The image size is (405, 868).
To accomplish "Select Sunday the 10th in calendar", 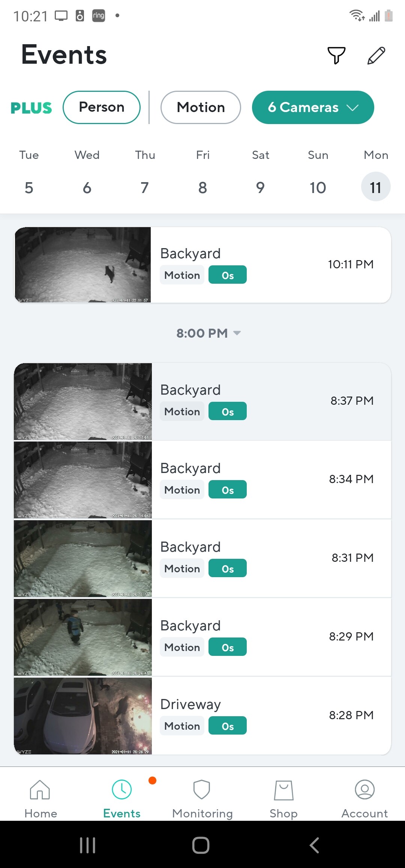I will click(x=318, y=187).
